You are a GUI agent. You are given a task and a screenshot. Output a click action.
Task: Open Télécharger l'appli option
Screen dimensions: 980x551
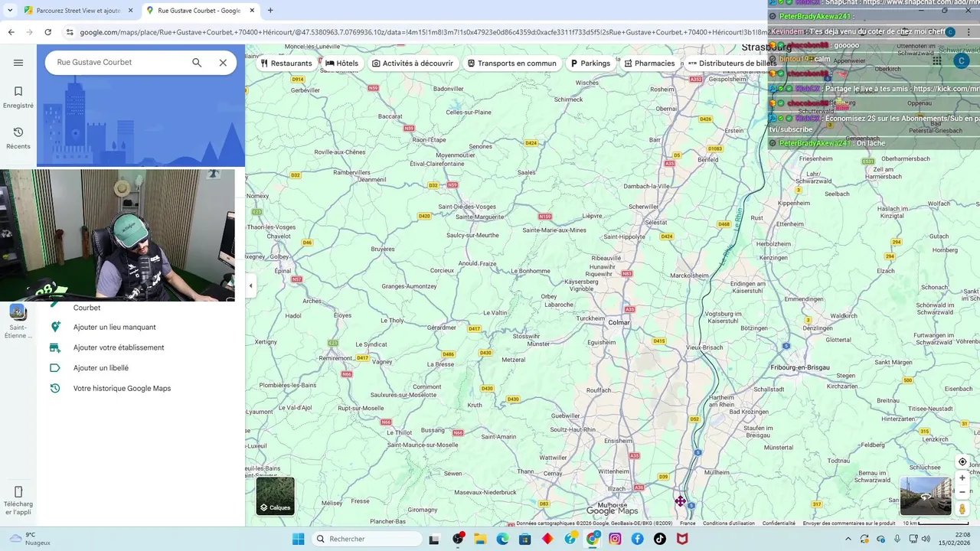18,500
